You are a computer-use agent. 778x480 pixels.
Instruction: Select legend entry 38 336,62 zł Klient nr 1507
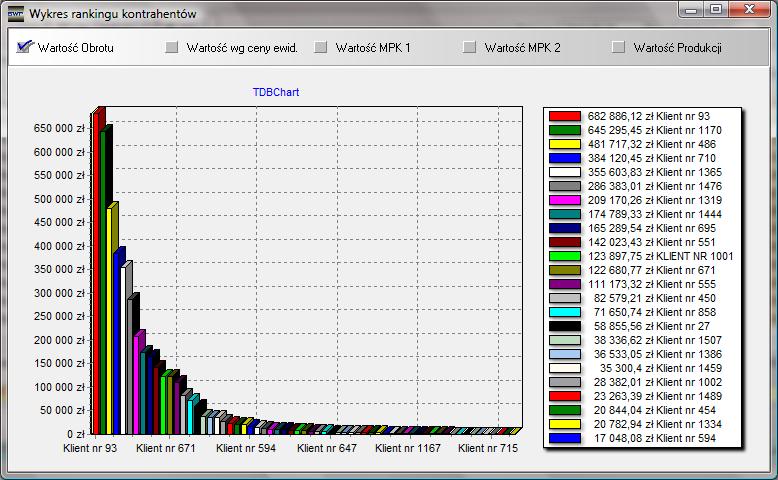click(x=657, y=340)
